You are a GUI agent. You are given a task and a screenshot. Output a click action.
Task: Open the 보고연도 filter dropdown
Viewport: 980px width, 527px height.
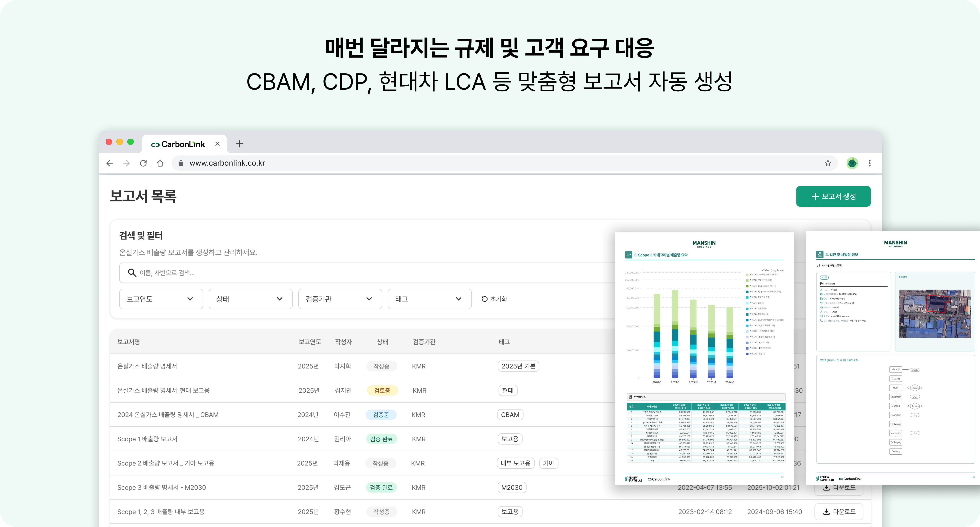point(161,299)
